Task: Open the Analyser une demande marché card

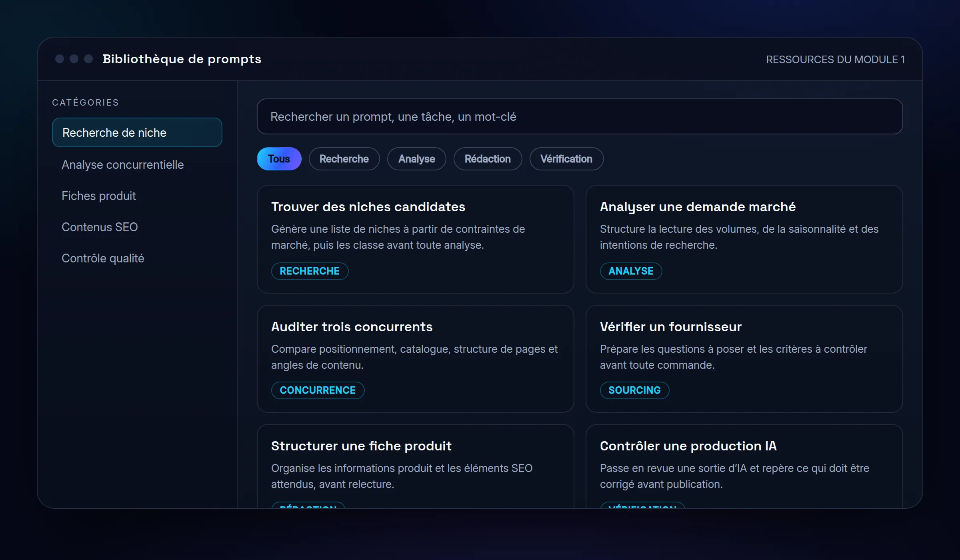Action: [744, 239]
